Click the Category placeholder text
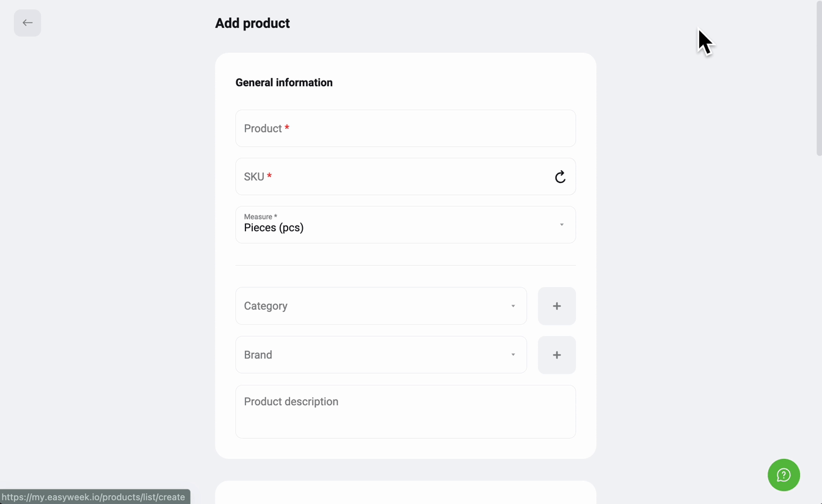 point(266,306)
